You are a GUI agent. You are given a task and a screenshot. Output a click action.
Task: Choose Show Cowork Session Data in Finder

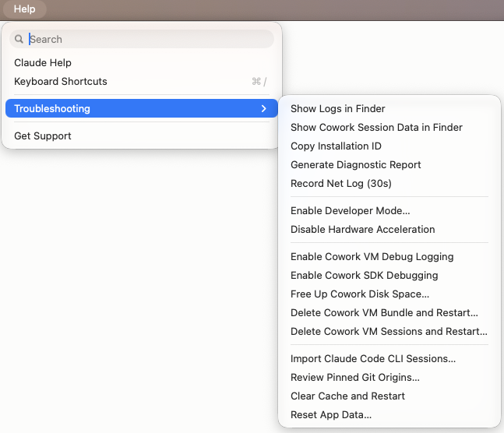coord(389,127)
